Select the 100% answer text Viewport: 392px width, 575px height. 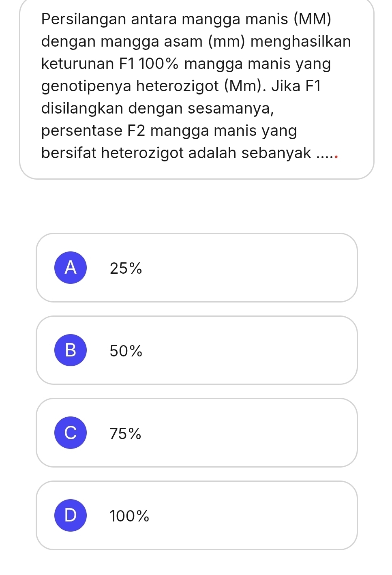tap(129, 517)
